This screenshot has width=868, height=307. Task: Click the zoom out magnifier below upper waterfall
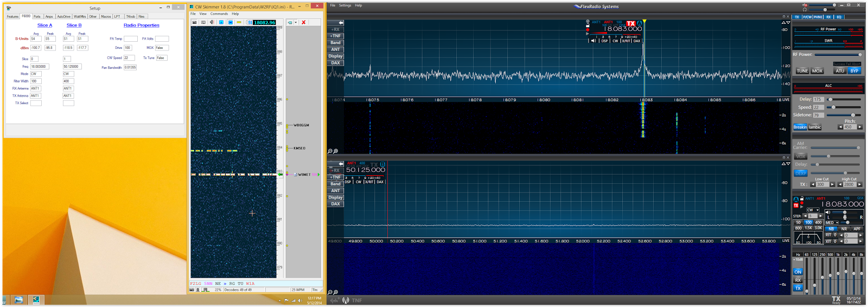point(330,151)
